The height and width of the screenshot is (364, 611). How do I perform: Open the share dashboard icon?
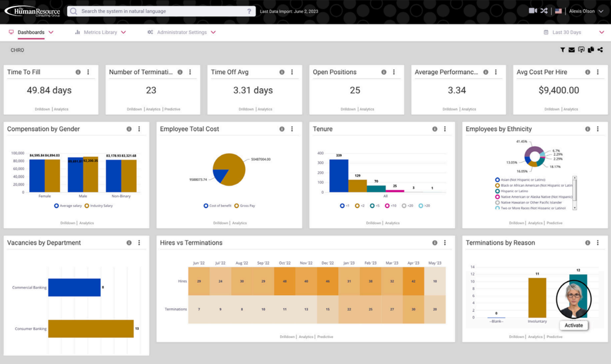(x=600, y=50)
